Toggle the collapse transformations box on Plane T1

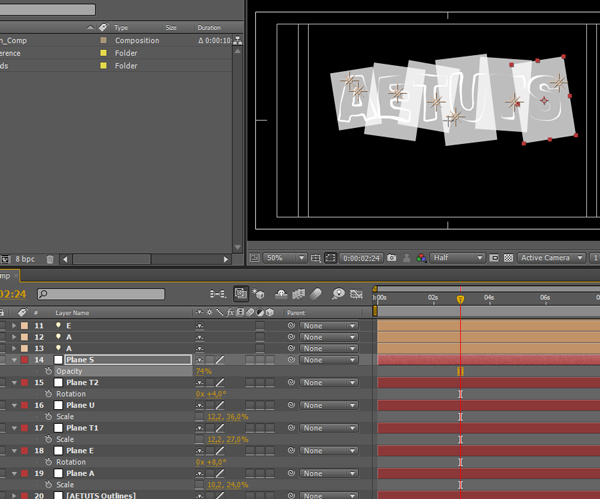click(x=210, y=428)
